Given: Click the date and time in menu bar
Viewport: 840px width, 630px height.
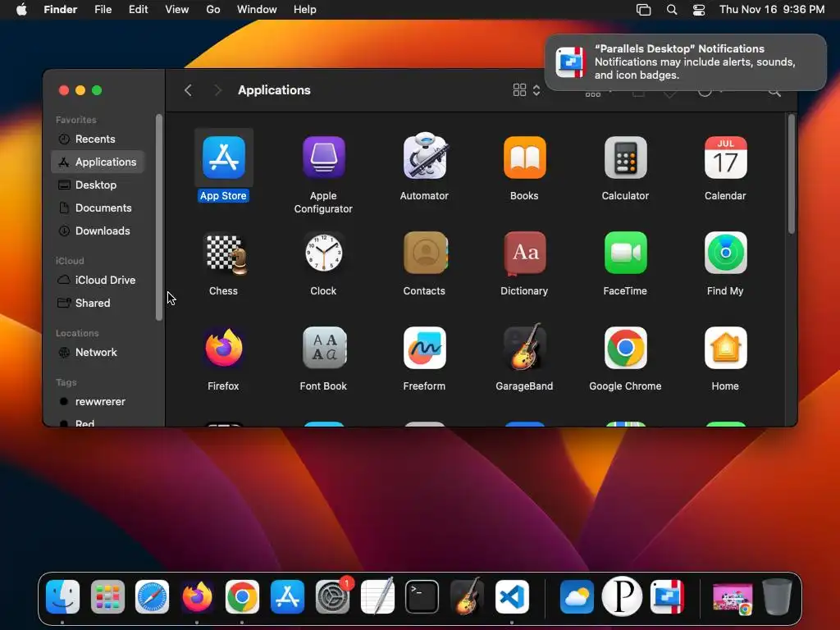Looking at the screenshot, I should pyautogui.click(x=772, y=10).
